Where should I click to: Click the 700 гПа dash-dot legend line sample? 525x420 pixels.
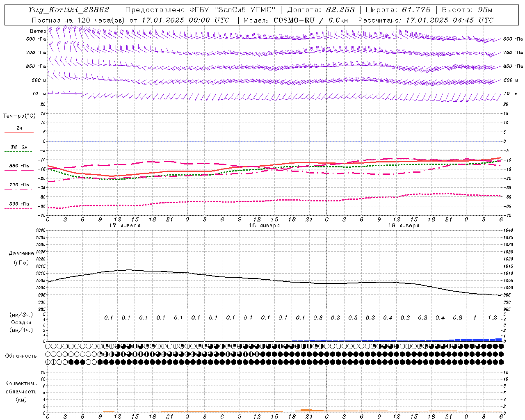(x=19, y=189)
